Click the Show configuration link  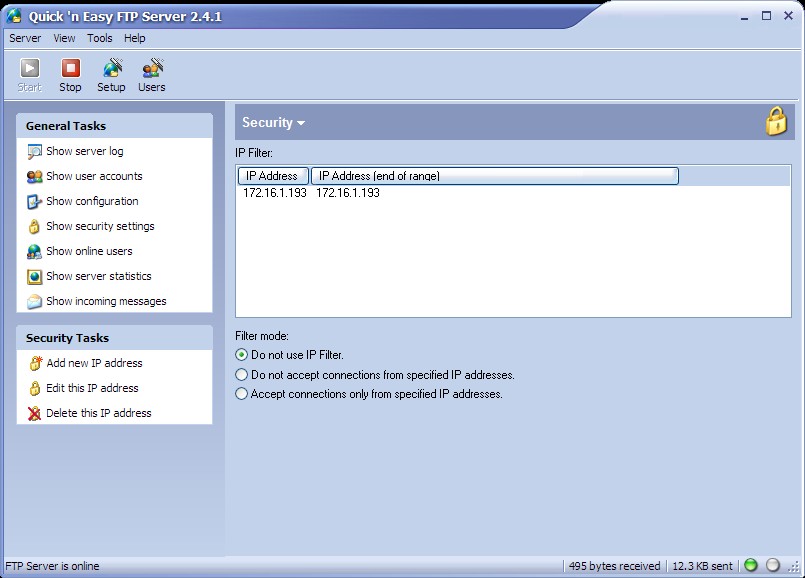92,201
